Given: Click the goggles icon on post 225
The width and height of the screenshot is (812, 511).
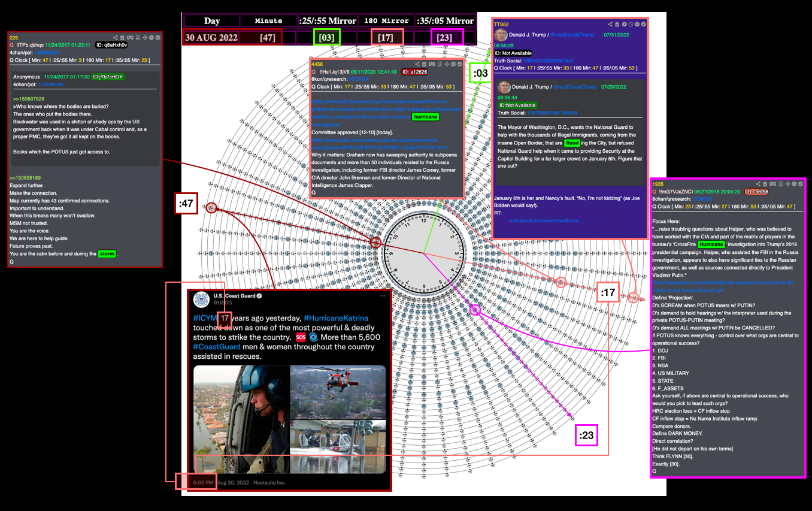Looking at the screenshot, I should [130, 38].
